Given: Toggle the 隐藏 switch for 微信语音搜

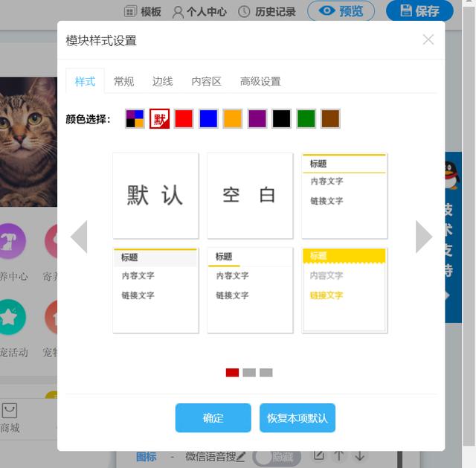Looking at the screenshot, I should (x=276, y=457).
